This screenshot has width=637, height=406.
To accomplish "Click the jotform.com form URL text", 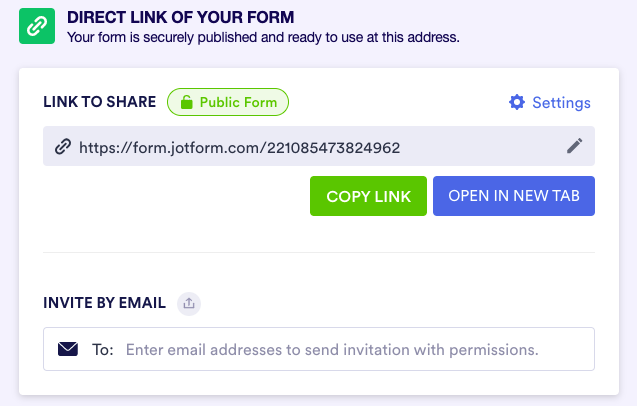I will [x=240, y=147].
